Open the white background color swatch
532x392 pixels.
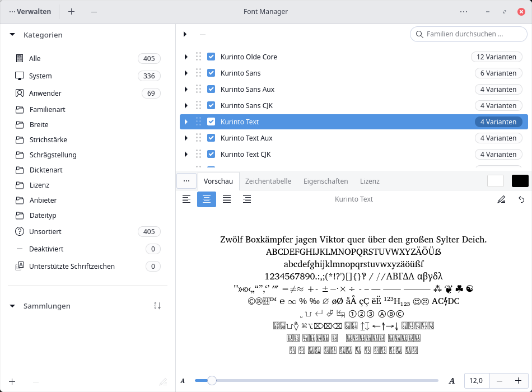click(x=496, y=181)
